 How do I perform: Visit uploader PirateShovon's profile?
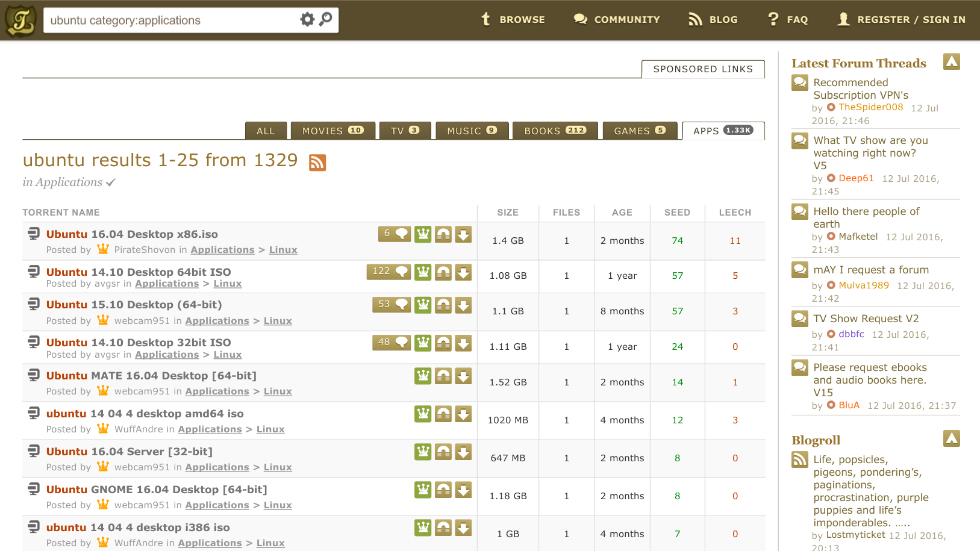tap(145, 250)
